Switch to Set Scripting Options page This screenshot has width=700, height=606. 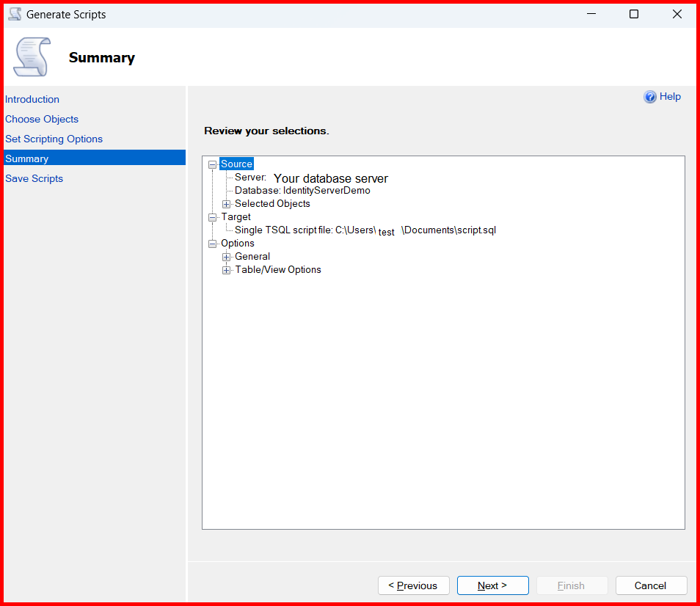point(54,139)
